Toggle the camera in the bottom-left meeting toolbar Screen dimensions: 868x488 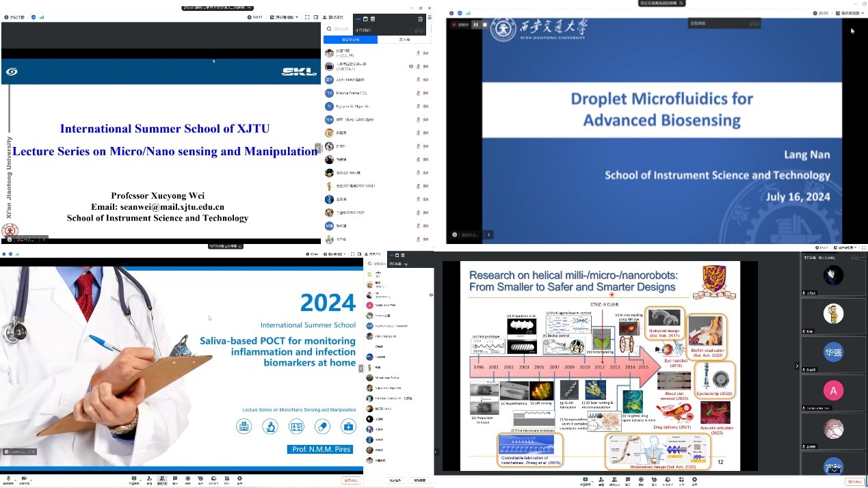coord(24,480)
